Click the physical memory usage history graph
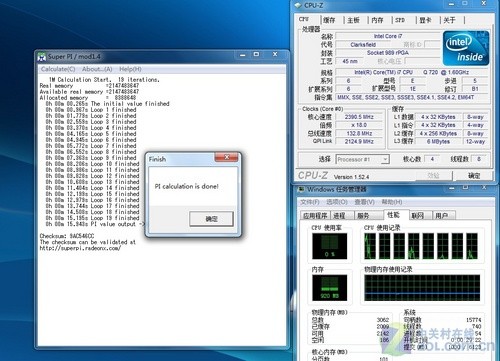This screenshot has width=500, height=361. pyautogui.click(x=422, y=288)
